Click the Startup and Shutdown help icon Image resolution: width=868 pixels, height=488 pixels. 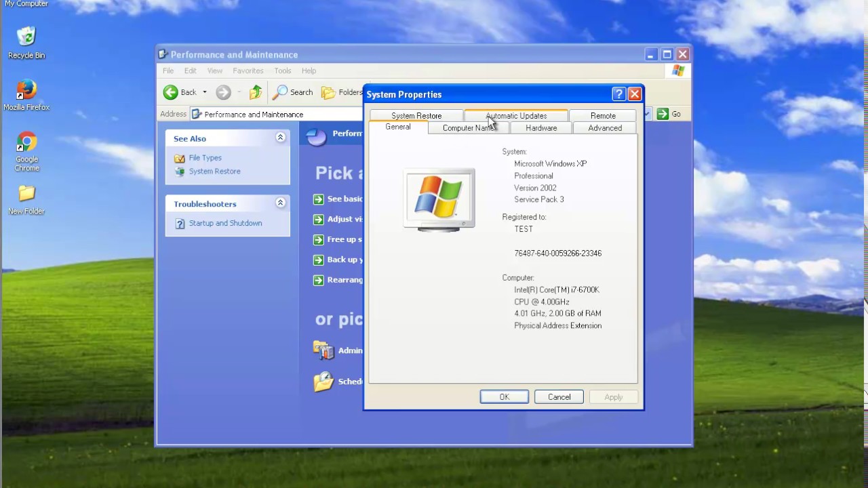coord(180,224)
